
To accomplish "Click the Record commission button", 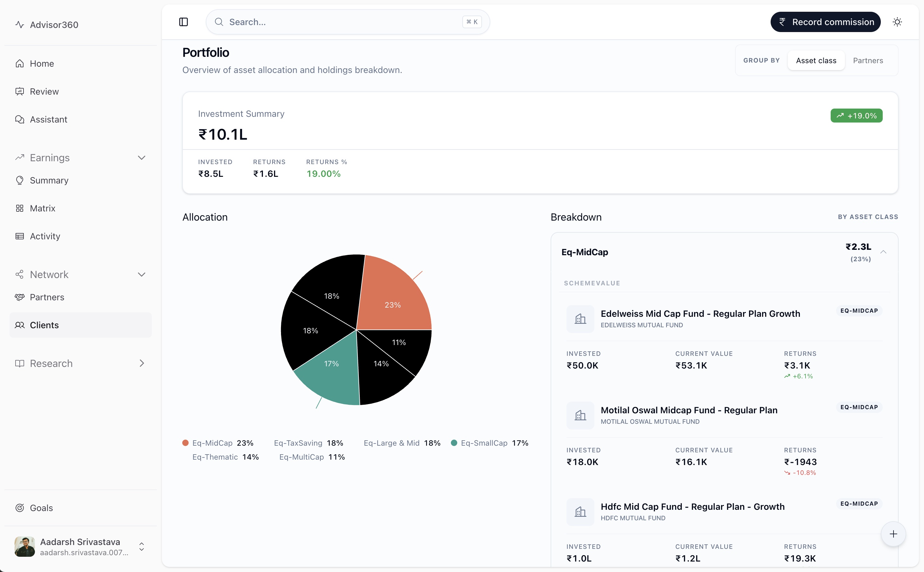I will tap(825, 22).
